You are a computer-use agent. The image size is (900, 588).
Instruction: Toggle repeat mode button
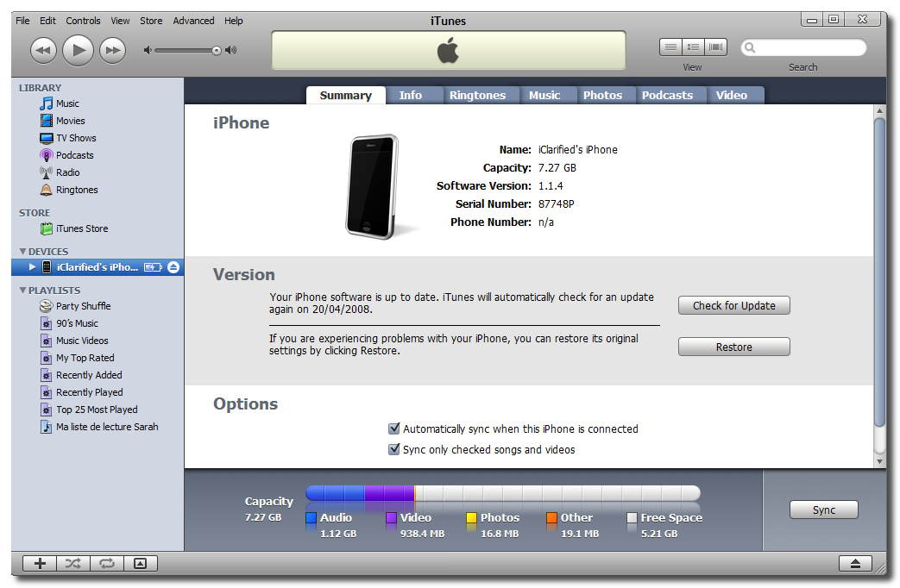point(107,563)
